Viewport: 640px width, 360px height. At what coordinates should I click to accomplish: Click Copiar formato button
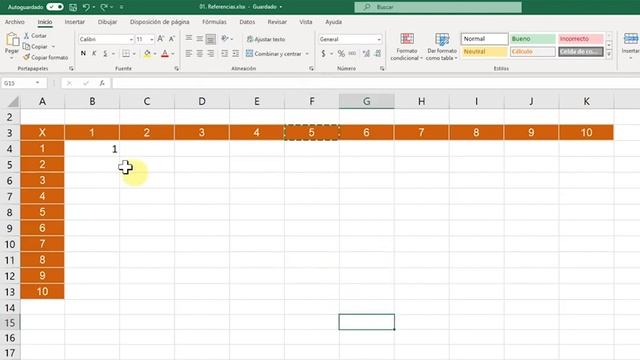tap(46, 58)
